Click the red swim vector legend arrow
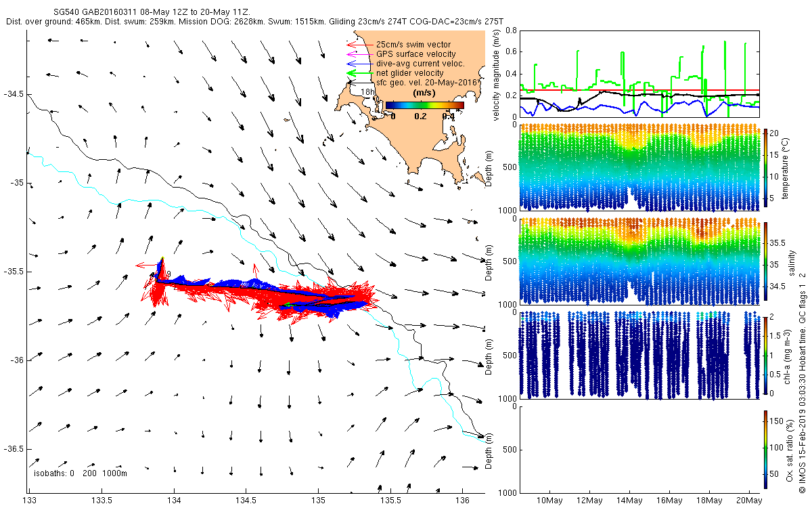The image size is (812, 508). [359, 45]
